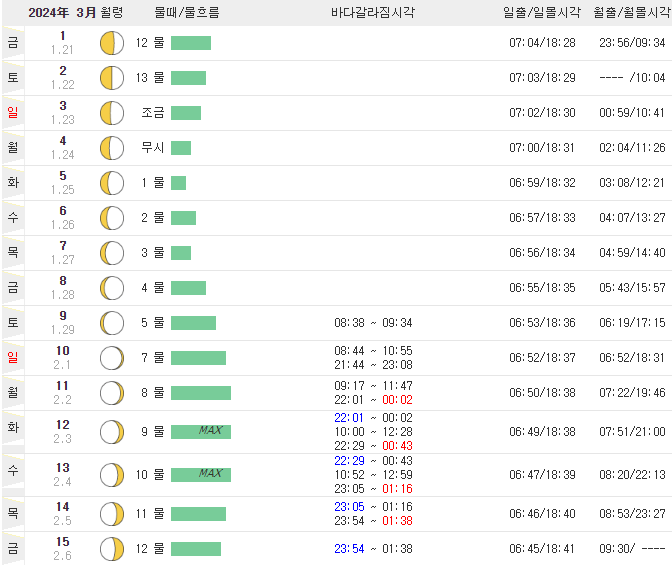Click moonrise/moonset 07:51/21:00
672x565 pixels.
click(x=632, y=432)
